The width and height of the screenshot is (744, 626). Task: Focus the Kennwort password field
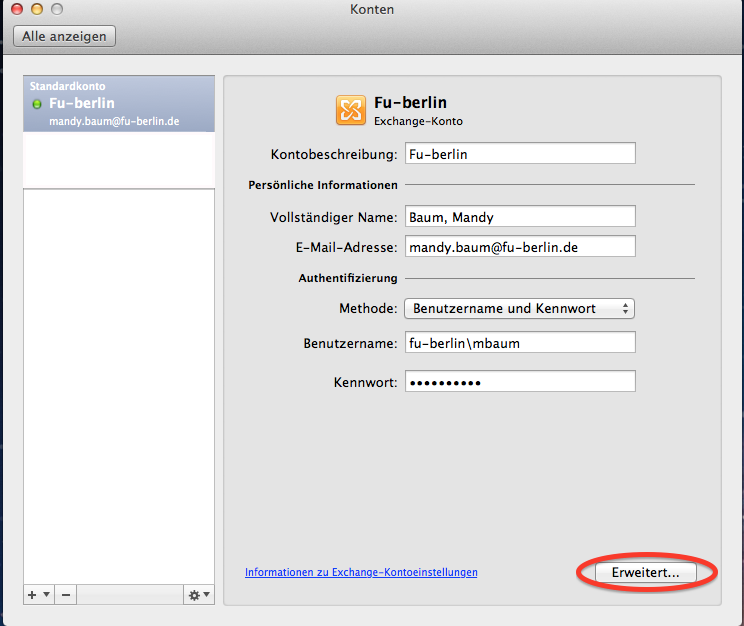click(x=520, y=382)
